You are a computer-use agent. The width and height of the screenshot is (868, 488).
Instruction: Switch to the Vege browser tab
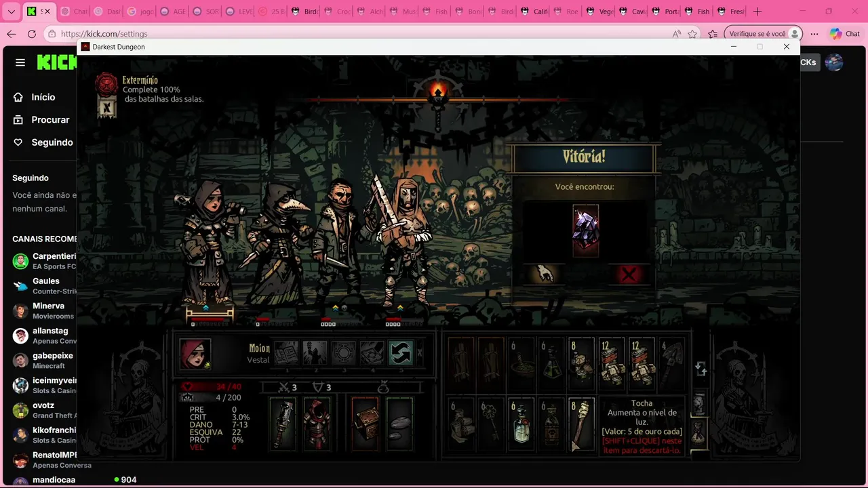click(x=599, y=12)
